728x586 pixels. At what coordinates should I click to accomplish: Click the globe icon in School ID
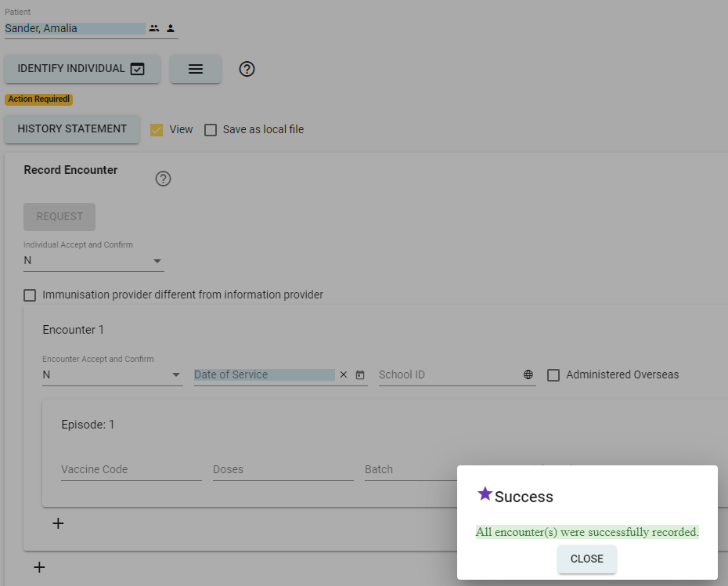click(528, 374)
